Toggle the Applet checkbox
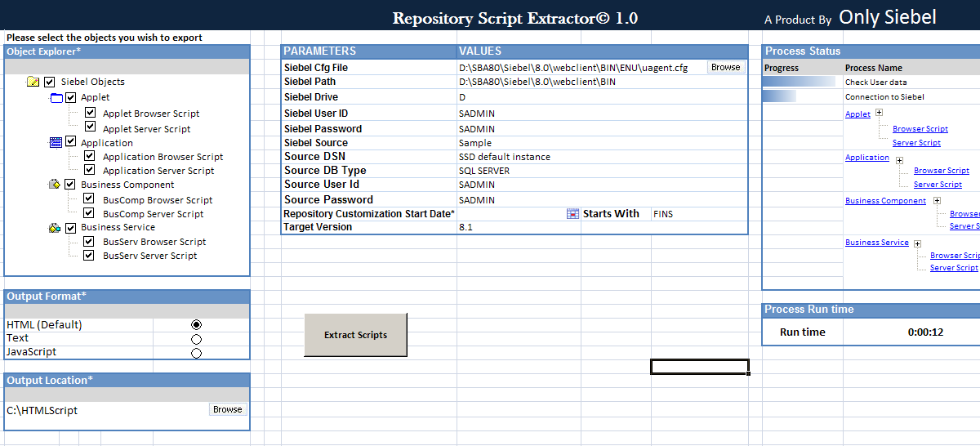 (71, 98)
